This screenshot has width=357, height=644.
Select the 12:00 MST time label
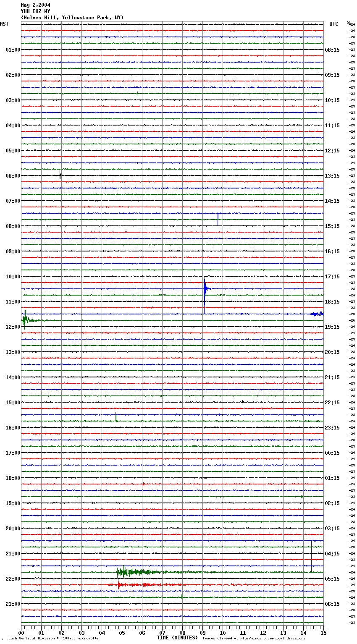[13, 327]
